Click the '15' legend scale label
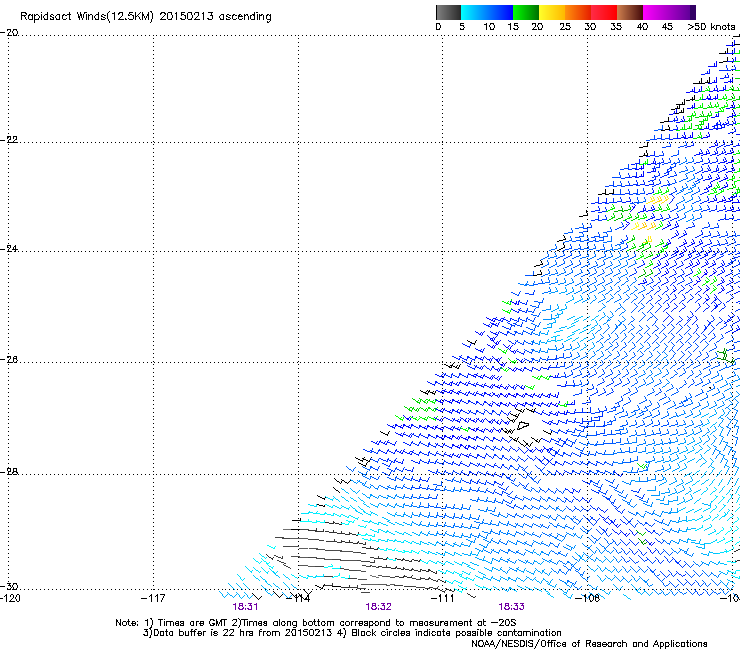740x650 pixels. coord(513,27)
